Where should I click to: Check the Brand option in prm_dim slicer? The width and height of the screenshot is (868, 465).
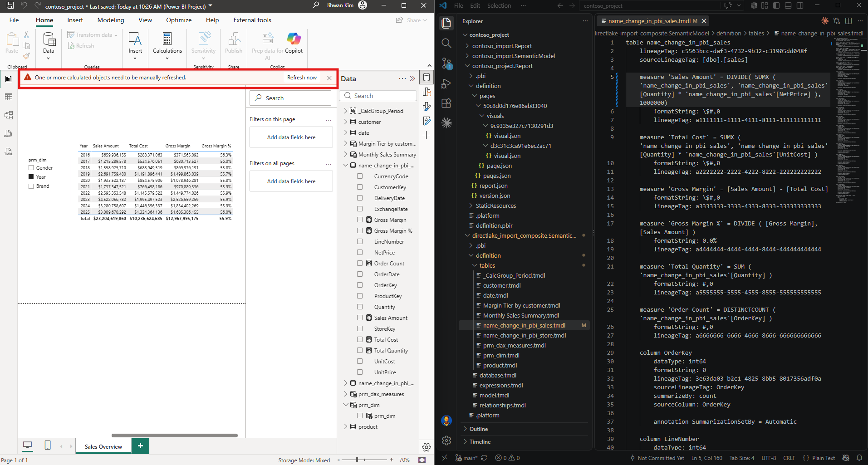click(x=31, y=186)
